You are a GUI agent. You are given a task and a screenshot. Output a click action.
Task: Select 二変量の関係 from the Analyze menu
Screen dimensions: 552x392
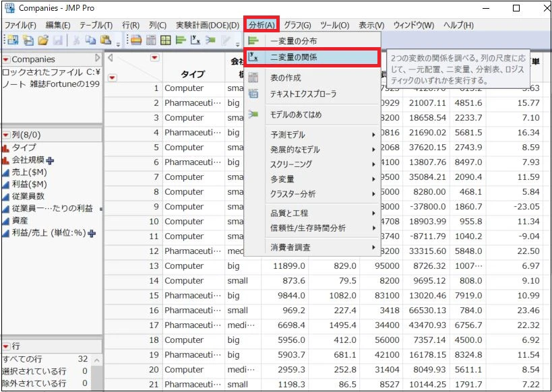coord(312,57)
